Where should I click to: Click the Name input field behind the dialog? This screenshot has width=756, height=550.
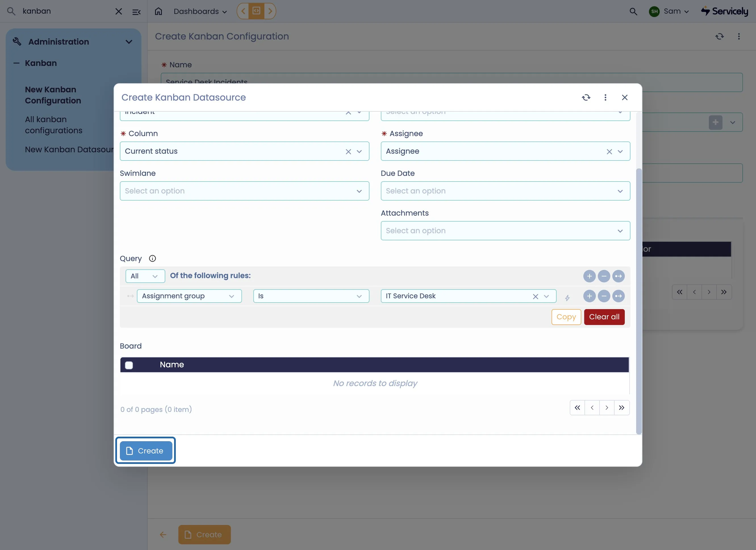[452, 82]
